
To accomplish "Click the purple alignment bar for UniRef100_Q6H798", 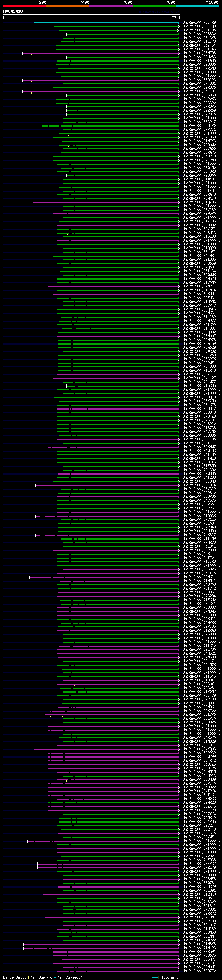I will tap(101, 53).
